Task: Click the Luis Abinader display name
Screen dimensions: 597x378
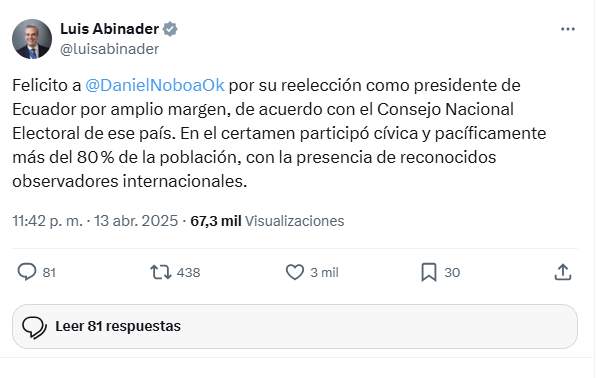Action: coord(109,29)
